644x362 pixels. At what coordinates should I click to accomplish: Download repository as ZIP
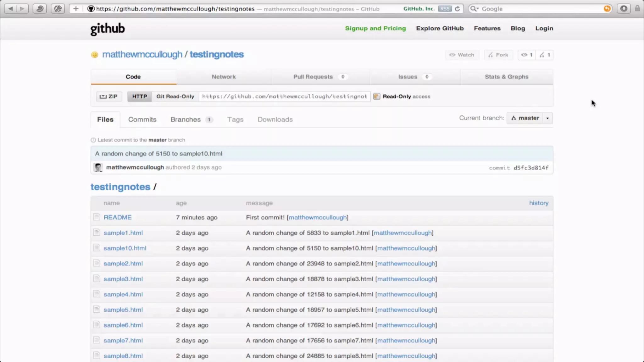(108, 96)
